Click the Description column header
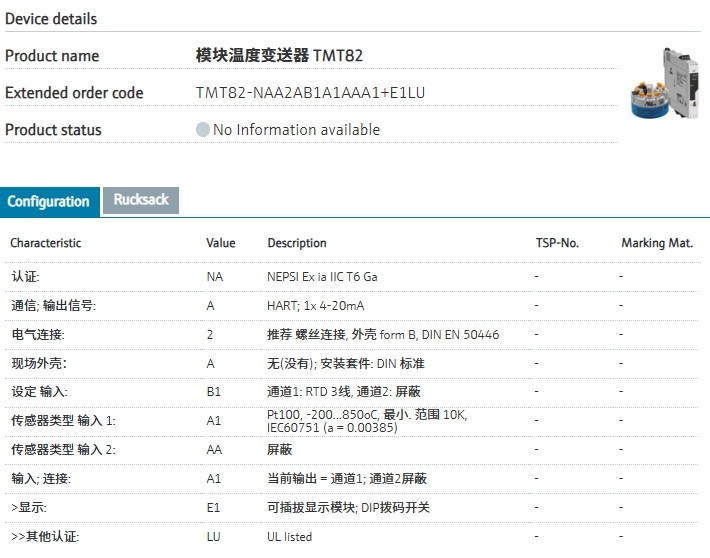 pos(297,243)
